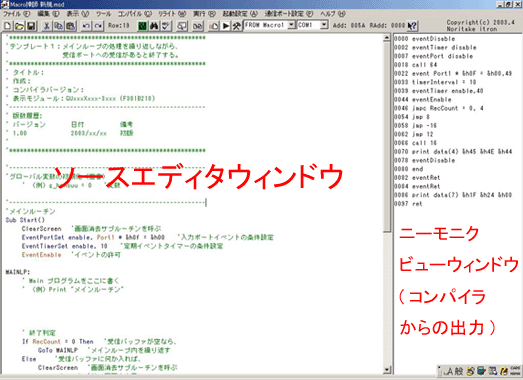Open the ファイル (File) menu

pyautogui.click(x=16, y=14)
